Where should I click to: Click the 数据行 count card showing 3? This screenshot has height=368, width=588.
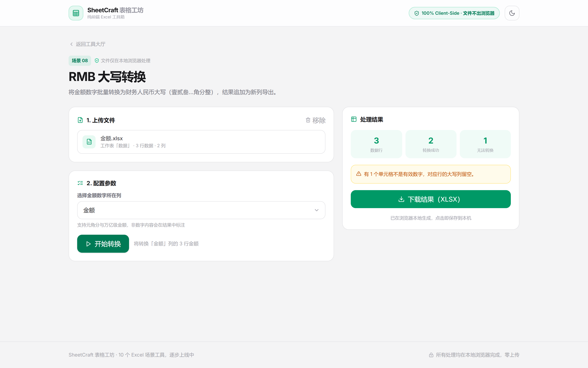coord(376,144)
